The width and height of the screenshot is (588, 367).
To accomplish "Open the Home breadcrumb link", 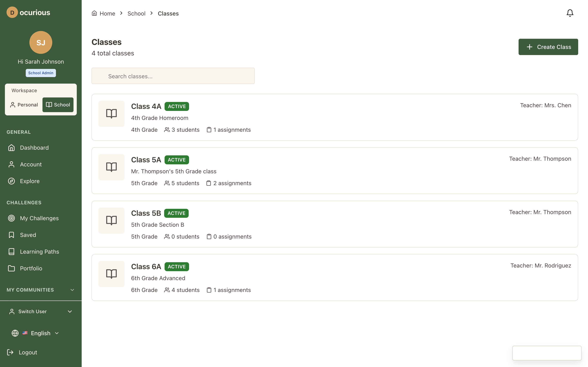I will pyautogui.click(x=107, y=13).
